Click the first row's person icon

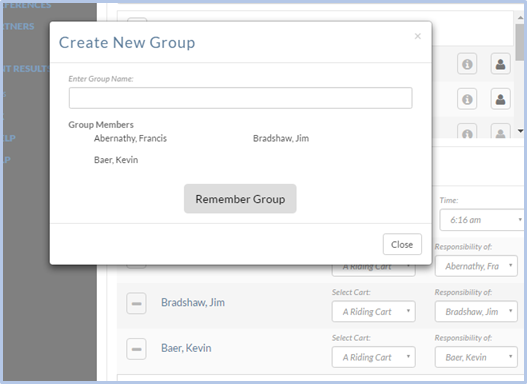click(500, 64)
